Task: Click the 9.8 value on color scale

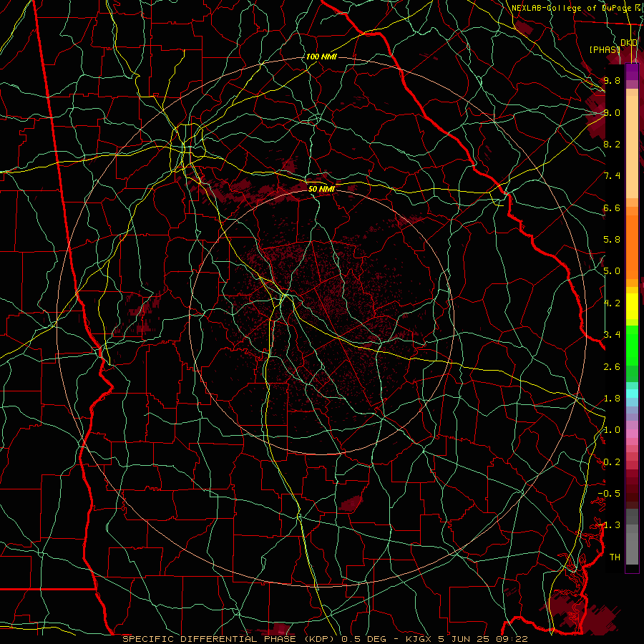Action: coord(612,80)
